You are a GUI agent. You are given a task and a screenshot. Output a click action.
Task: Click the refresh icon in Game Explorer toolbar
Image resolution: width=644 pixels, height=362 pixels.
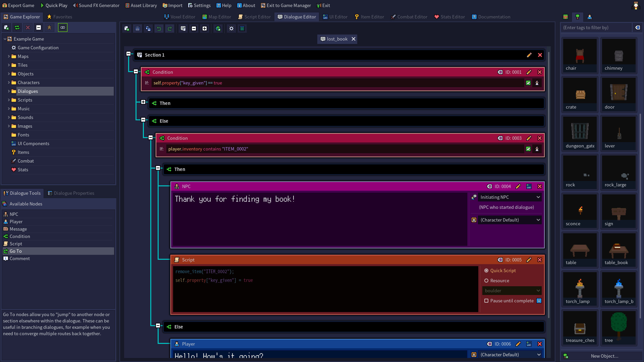click(17, 27)
